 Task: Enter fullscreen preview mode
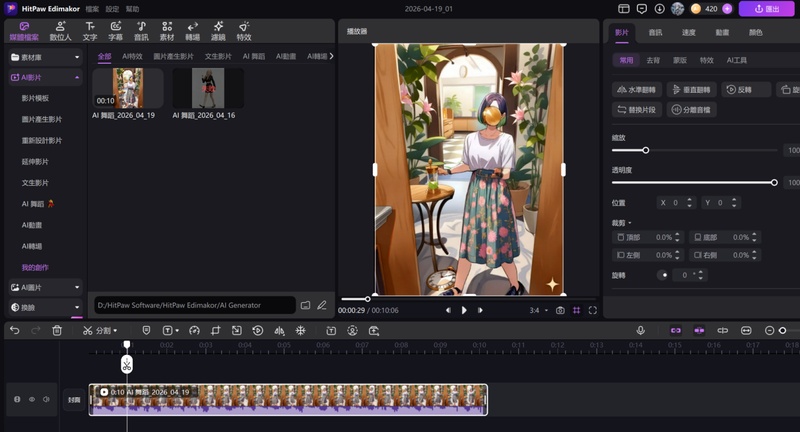tap(592, 310)
